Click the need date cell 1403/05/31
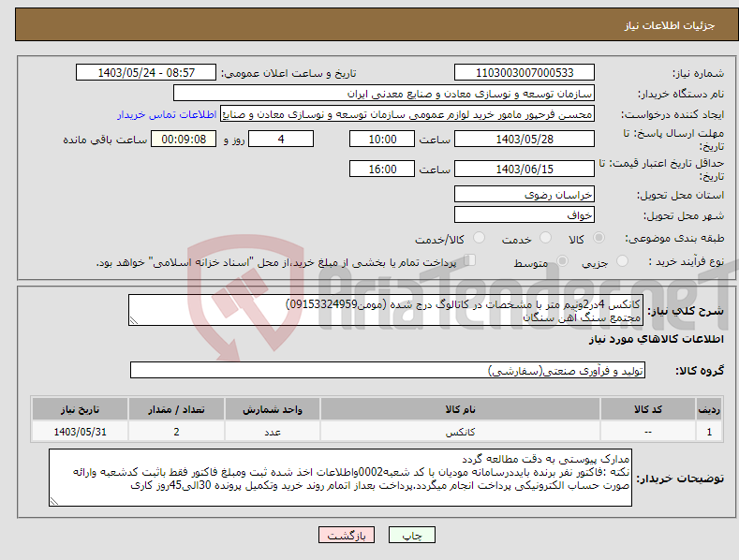This screenshot has width=739, height=560. point(80,432)
